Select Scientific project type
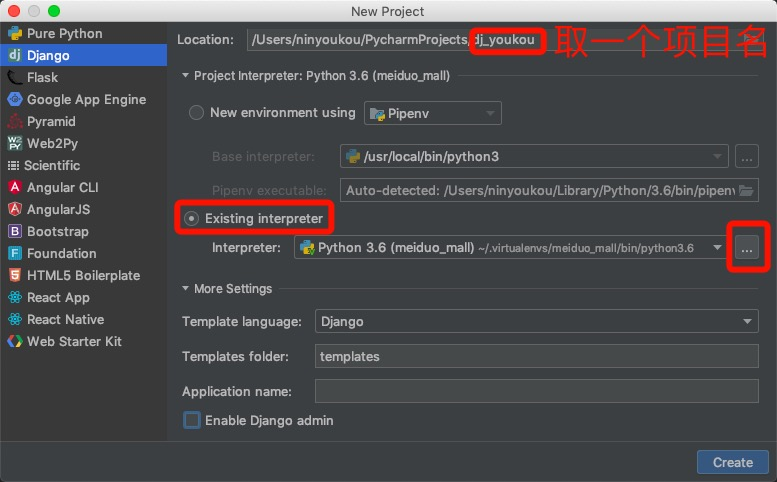 83,165
